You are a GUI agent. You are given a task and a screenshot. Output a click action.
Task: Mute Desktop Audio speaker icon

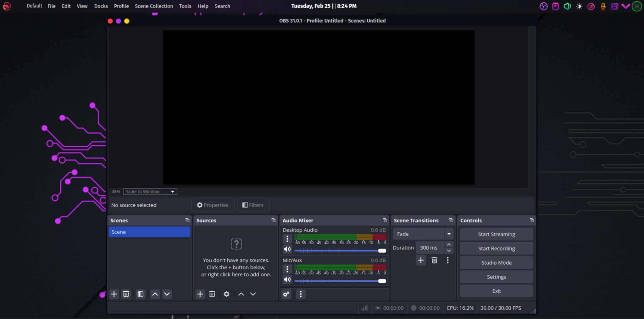click(287, 249)
